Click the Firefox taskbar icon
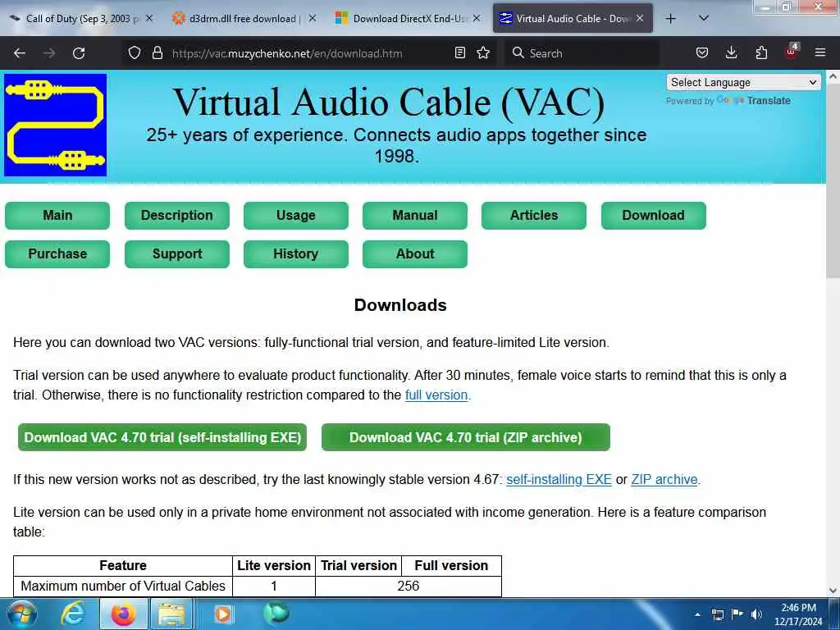This screenshot has width=840, height=630. click(123, 614)
